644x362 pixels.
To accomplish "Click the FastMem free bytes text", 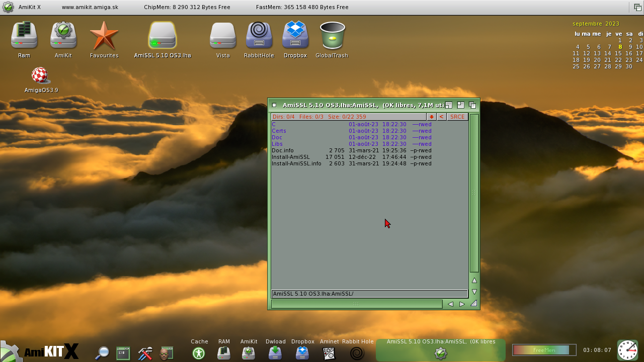I will (302, 7).
